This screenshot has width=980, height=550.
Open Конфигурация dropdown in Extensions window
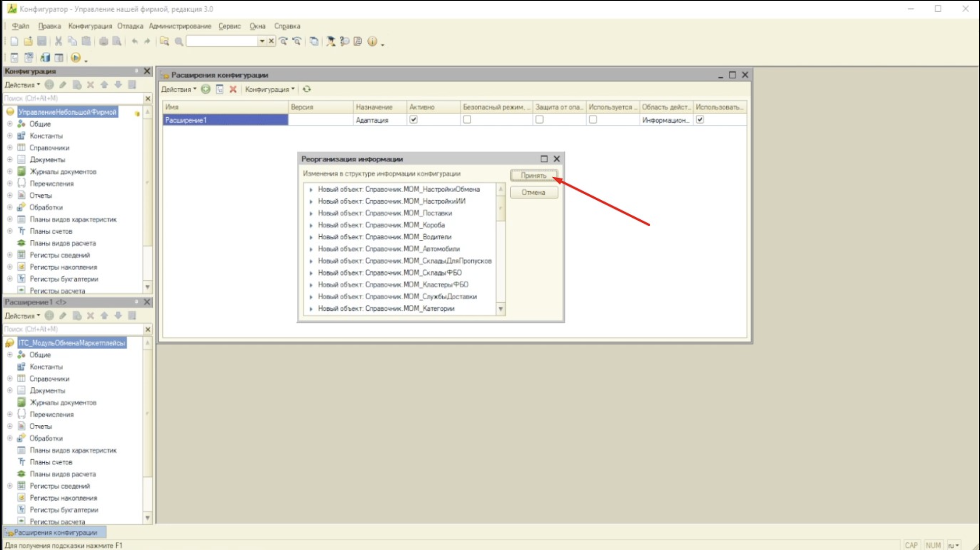[270, 89]
